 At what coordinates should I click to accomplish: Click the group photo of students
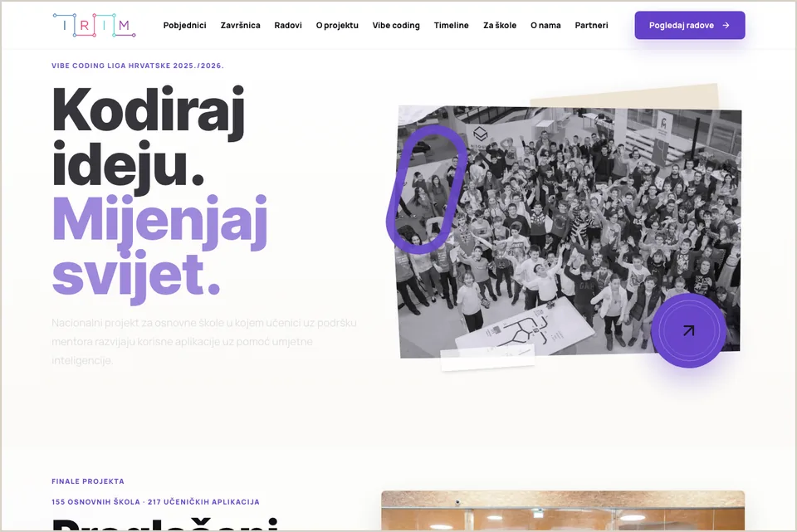[x=570, y=232]
